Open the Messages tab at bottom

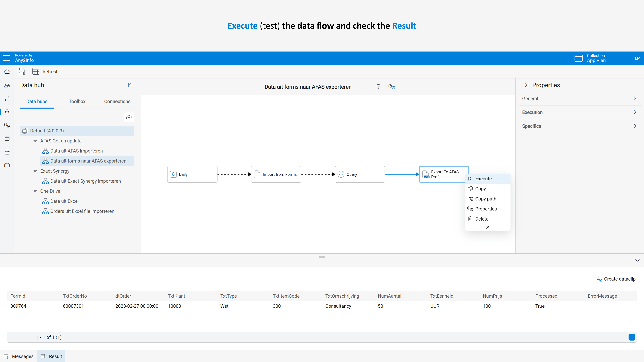pyautogui.click(x=19, y=356)
